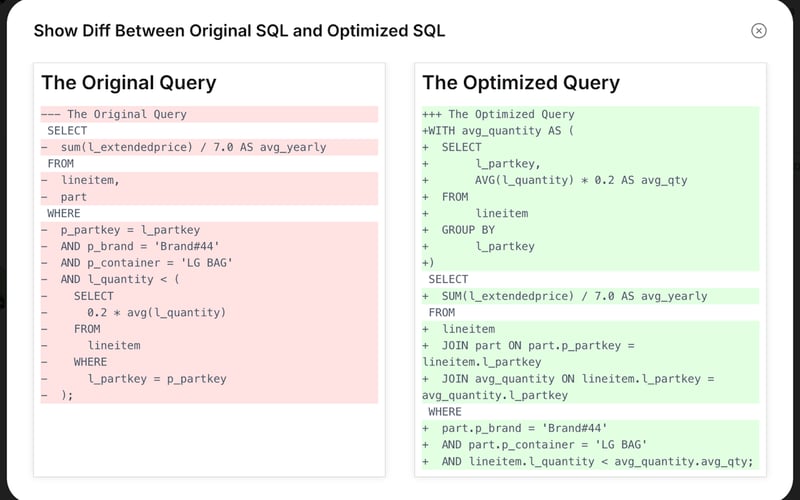Select the removed 'p_brand = Brand#44' line
Screen dimensions: 800x500
point(139,247)
